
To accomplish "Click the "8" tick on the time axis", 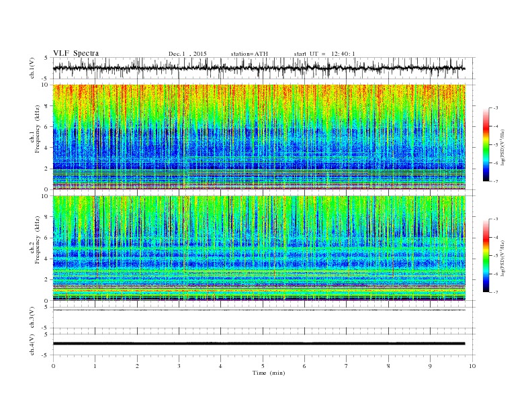I will [x=388, y=366].
